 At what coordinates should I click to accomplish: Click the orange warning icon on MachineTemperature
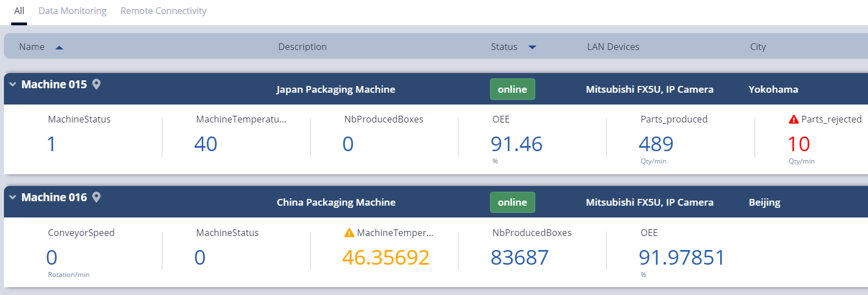click(349, 233)
